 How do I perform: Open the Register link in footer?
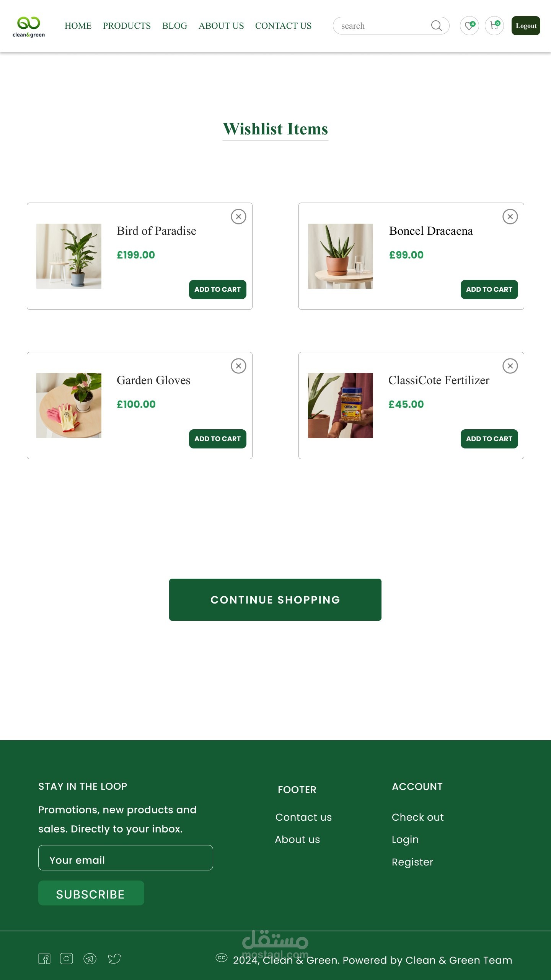pos(412,862)
